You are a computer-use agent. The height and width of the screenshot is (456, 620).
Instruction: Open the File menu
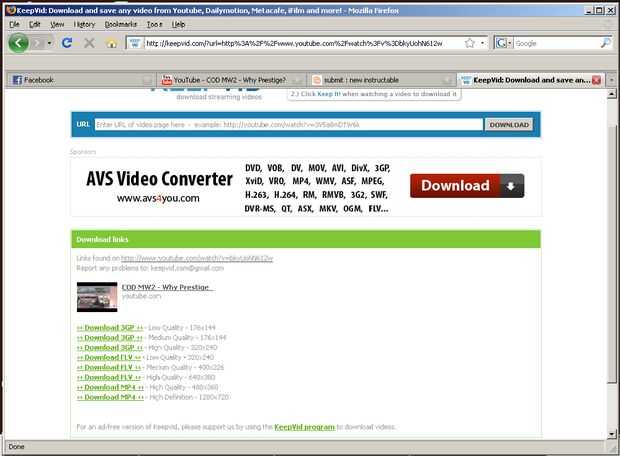[14, 24]
